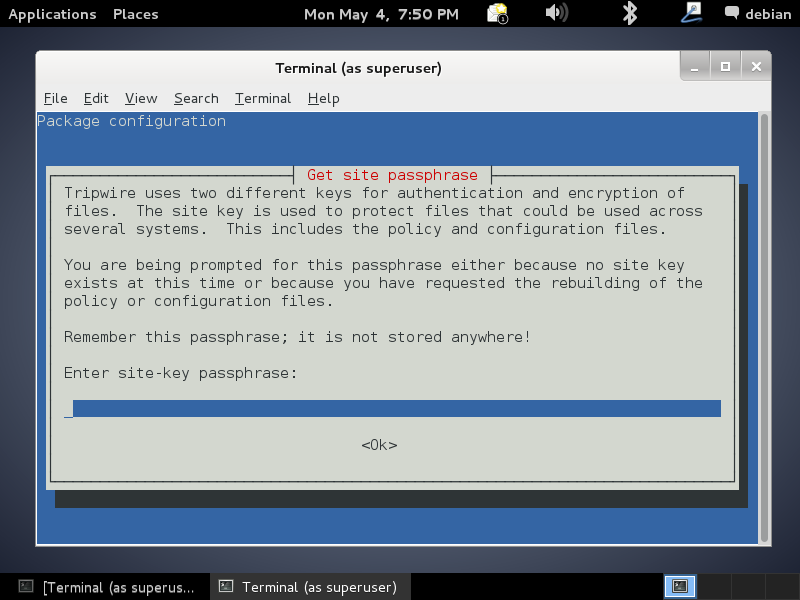The width and height of the screenshot is (800, 600).
Task: Open the Terminal menu
Action: (263, 98)
